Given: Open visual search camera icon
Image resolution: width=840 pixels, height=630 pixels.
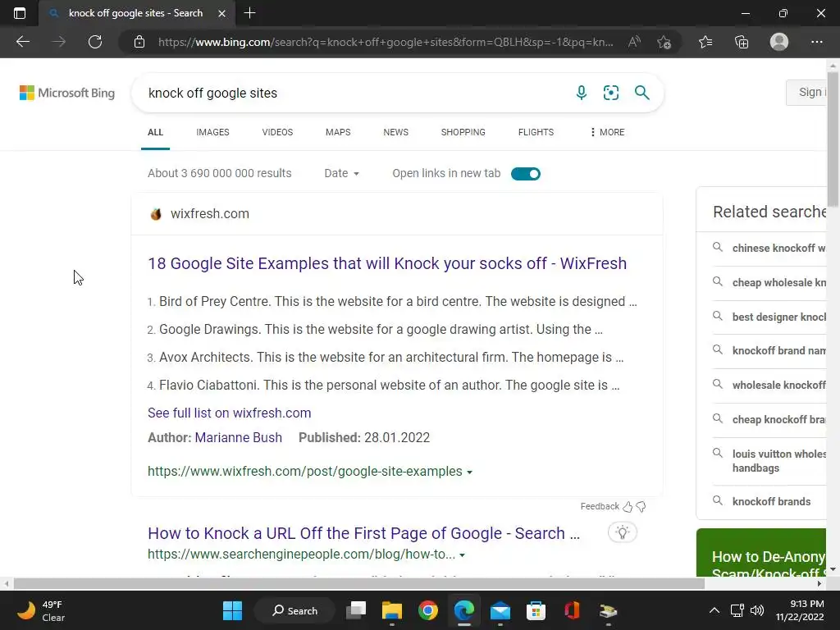Looking at the screenshot, I should (610, 93).
